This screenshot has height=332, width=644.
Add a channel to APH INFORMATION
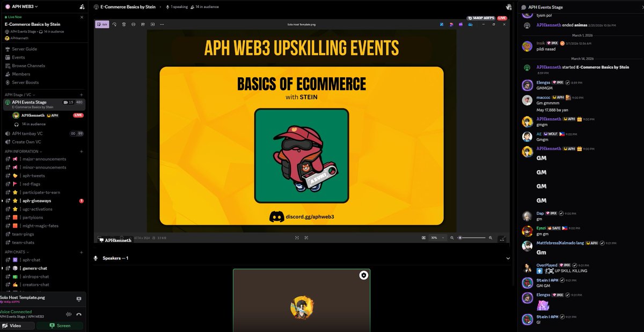tap(82, 151)
